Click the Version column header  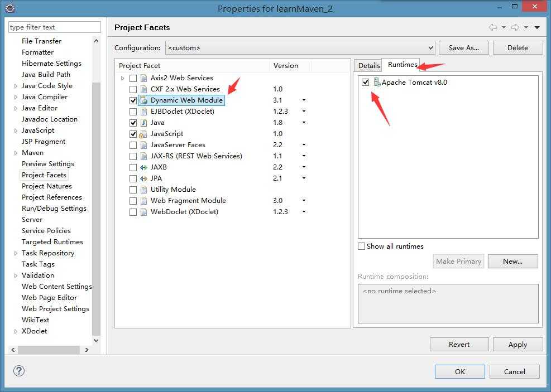tap(290, 66)
